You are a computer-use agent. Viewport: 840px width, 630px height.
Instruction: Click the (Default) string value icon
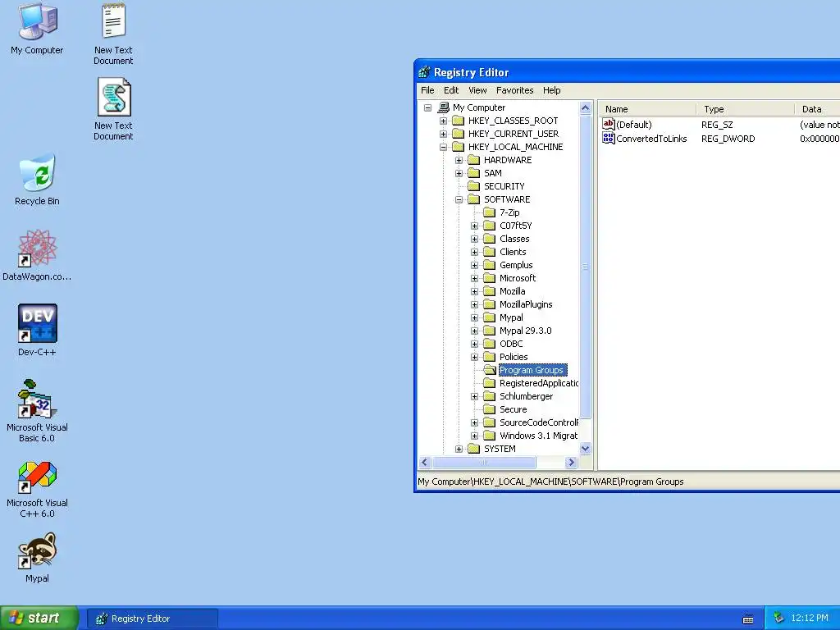point(609,125)
